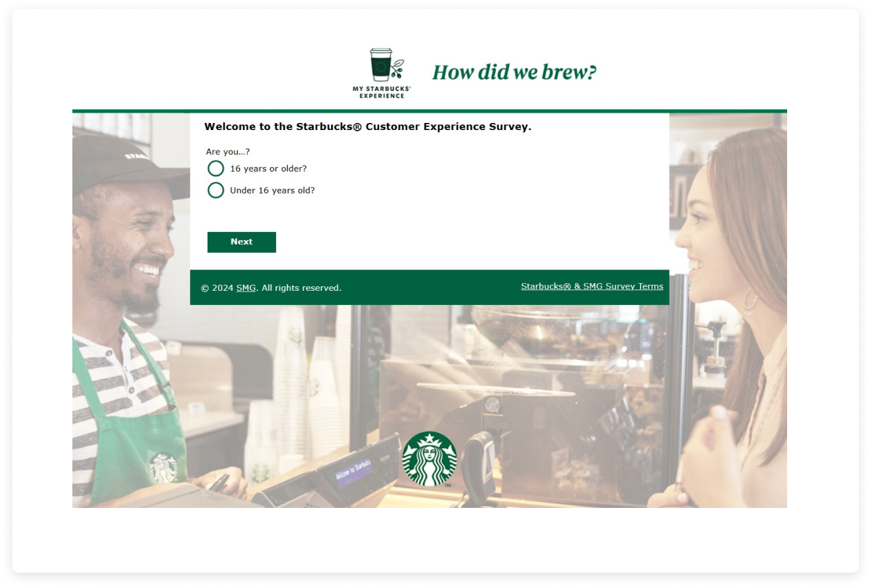Viewport: 871px width, 588px height.
Task: Click the "How did we brew?" heading
Action: 514,72
